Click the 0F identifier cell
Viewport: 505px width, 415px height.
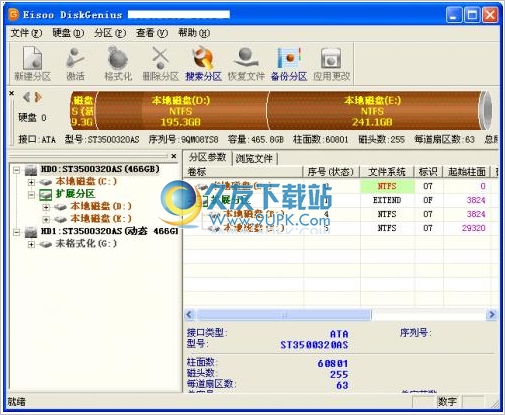[x=428, y=200]
